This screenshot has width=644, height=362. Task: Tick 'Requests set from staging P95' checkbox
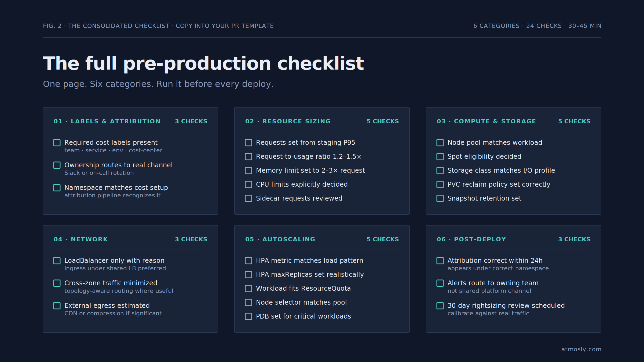coord(248,143)
